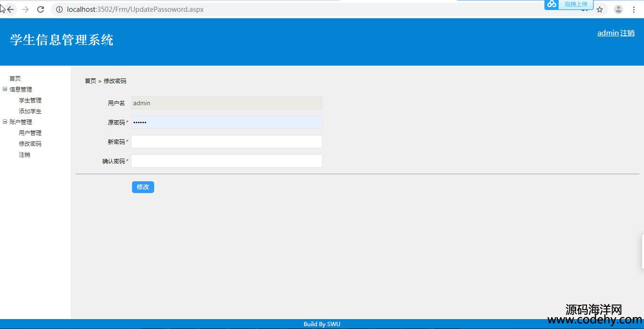This screenshot has height=329, width=644.
Task: Click the 用户名 field showing admin
Action: click(x=227, y=103)
